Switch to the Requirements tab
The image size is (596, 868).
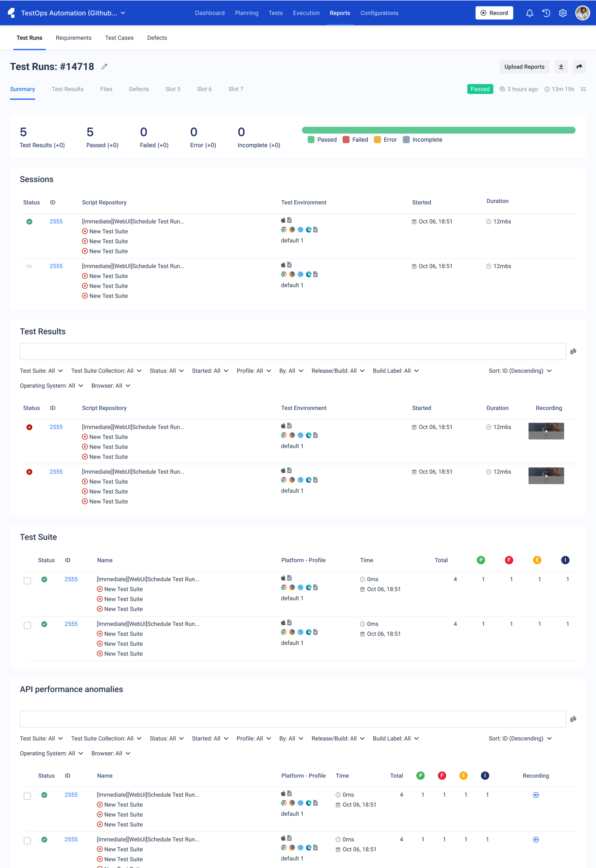pos(74,38)
